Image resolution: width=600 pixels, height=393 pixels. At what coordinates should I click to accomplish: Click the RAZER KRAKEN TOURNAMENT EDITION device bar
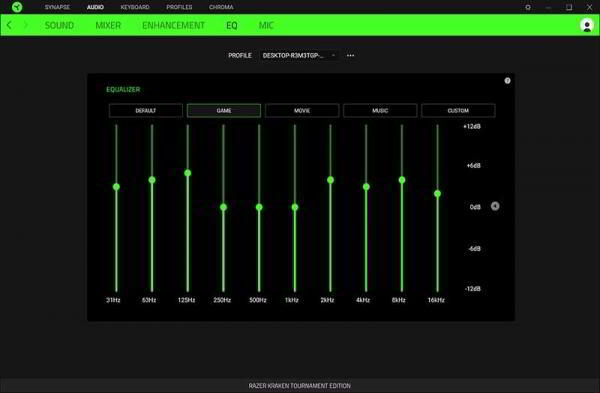pos(300,386)
